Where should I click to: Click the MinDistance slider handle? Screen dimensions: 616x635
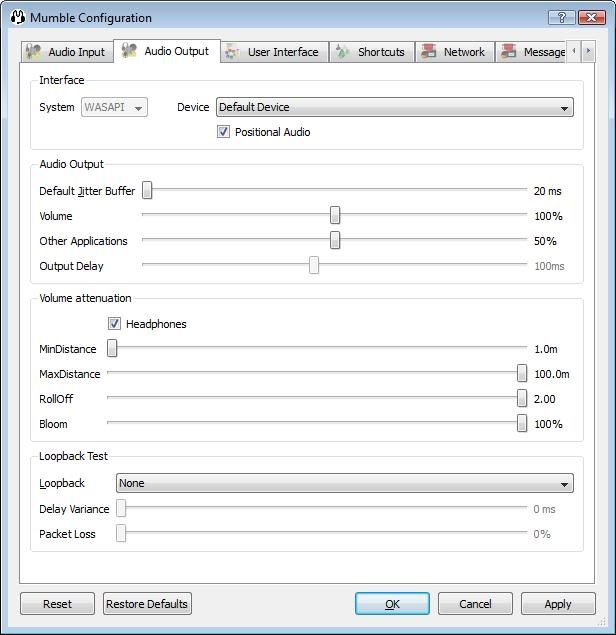click(x=113, y=349)
